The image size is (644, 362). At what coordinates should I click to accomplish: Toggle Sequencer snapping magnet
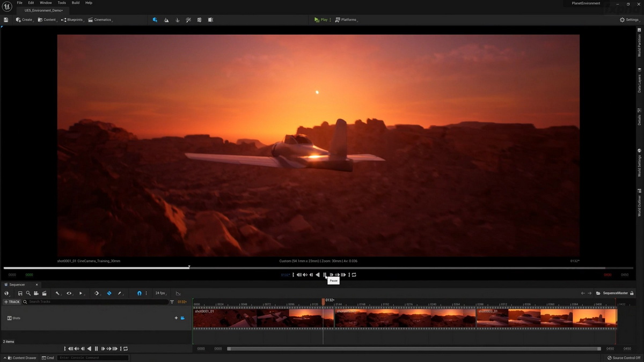click(x=140, y=293)
